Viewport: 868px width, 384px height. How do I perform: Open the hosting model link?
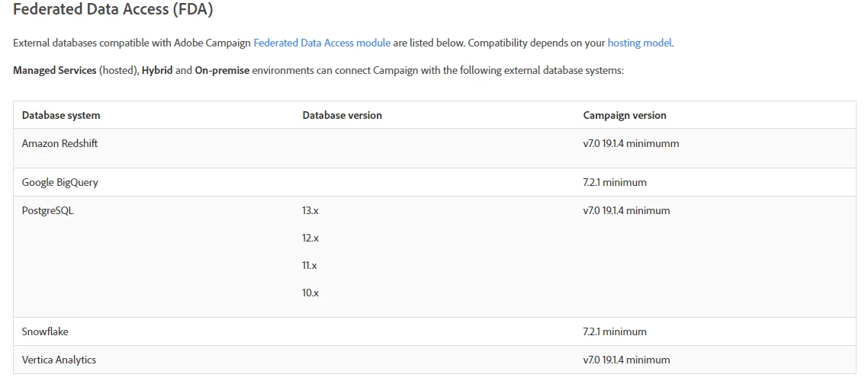[x=639, y=43]
